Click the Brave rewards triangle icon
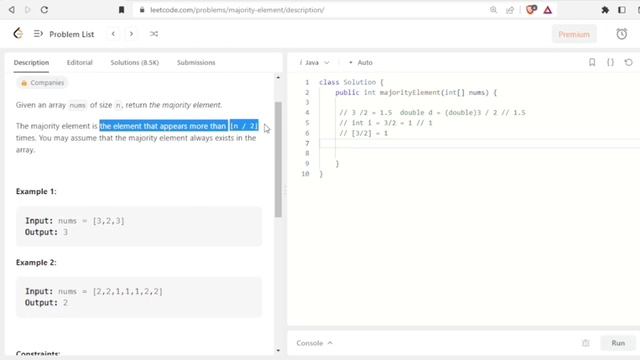This screenshot has height=360, width=640. click(x=548, y=10)
